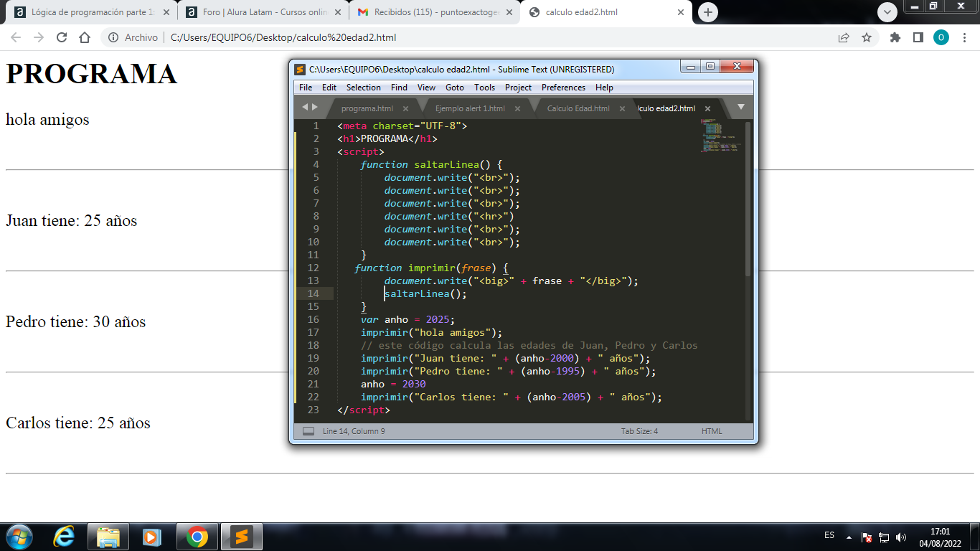
Task: Click the share icon in address bar
Action: [x=844, y=38]
